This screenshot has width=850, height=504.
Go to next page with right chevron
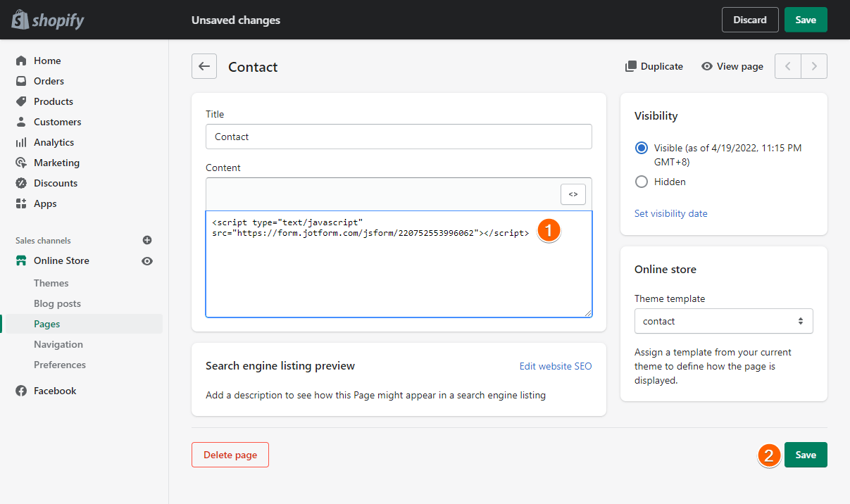point(814,66)
